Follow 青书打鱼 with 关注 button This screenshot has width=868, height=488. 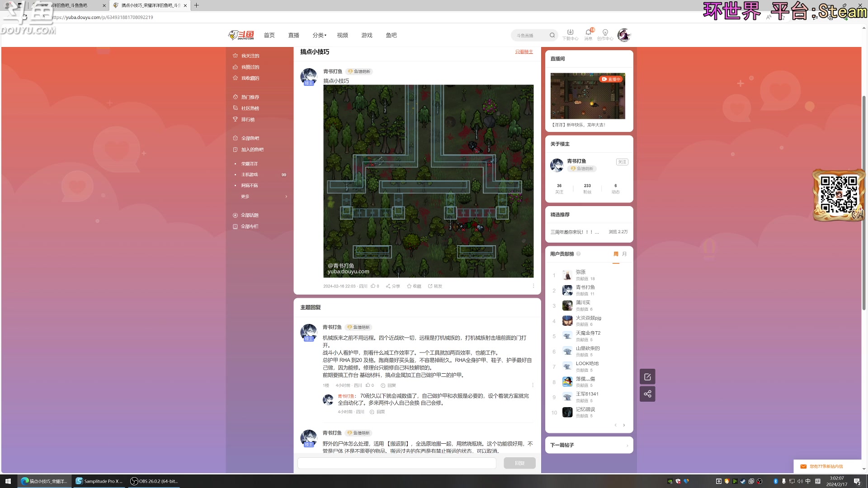coord(622,162)
